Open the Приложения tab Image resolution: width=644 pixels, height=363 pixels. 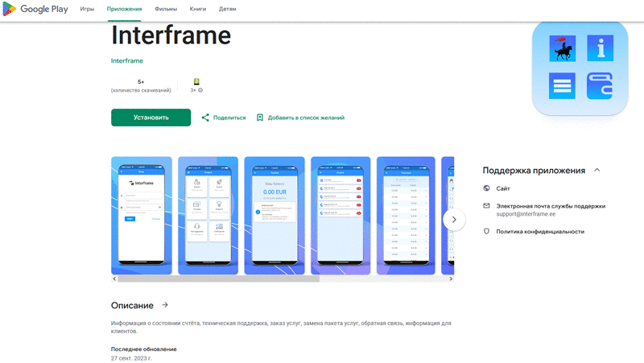124,9
